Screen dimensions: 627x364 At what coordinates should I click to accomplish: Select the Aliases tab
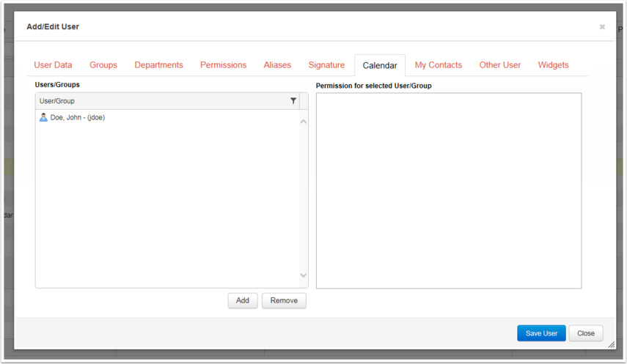[277, 65]
